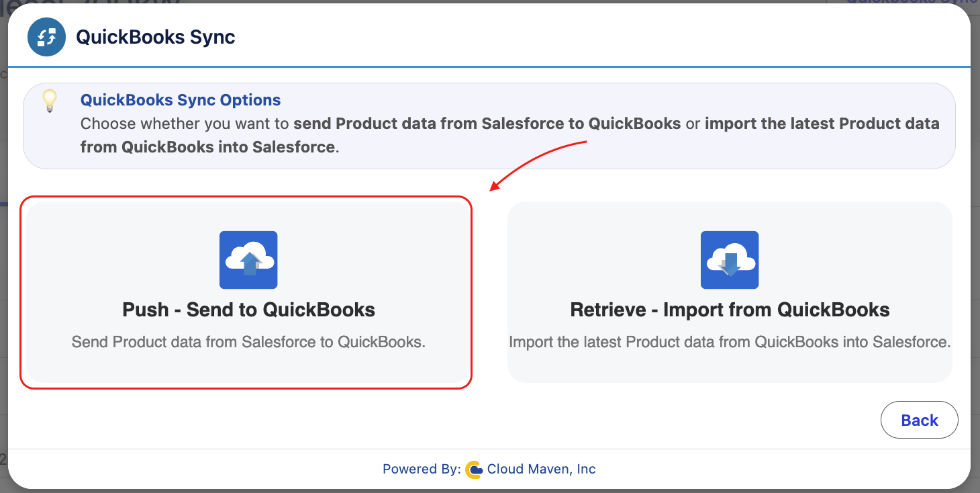Click the bold import latest Product data phrase

click(x=510, y=135)
